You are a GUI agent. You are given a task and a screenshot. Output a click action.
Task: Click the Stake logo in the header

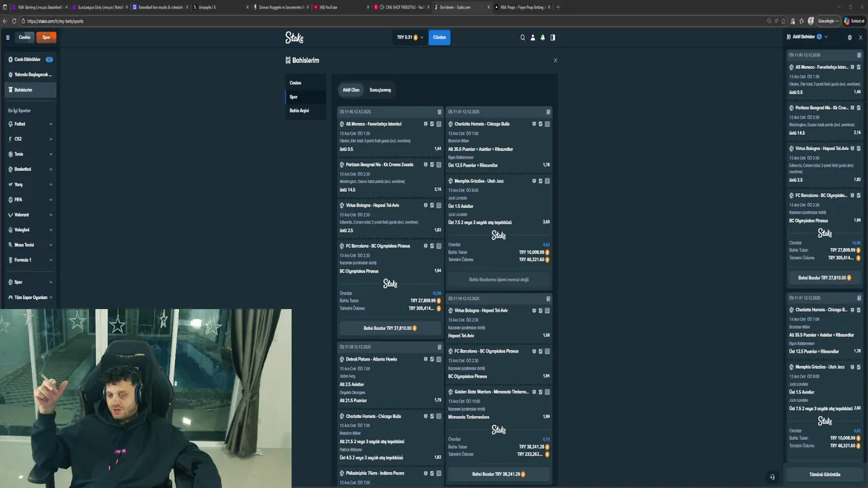click(x=294, y=37)
